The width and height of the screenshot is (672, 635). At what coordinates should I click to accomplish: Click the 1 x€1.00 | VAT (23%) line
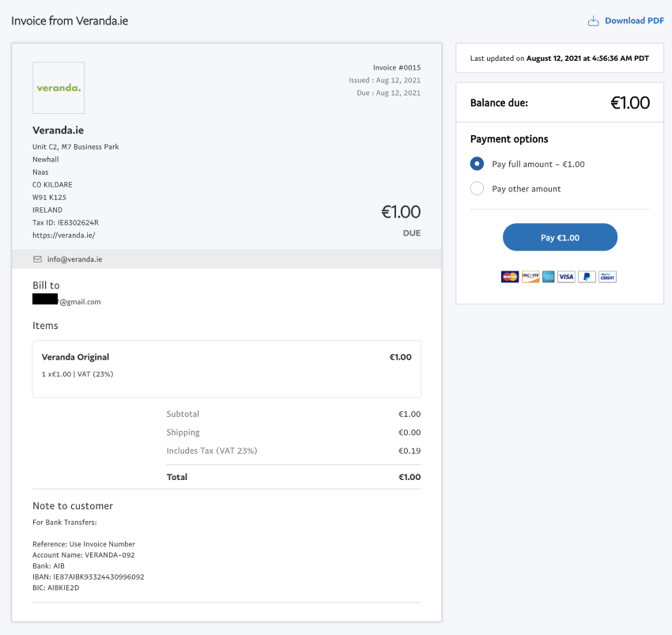click(77, 374)
